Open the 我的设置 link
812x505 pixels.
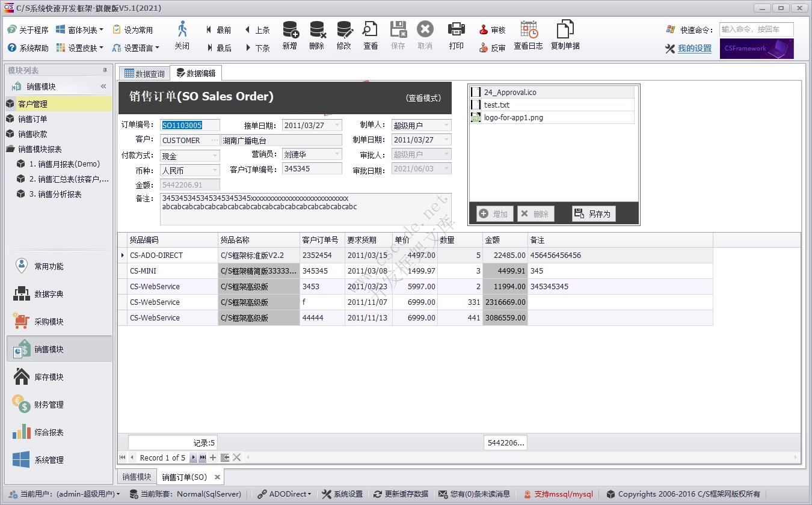click(x=694, y=49)
